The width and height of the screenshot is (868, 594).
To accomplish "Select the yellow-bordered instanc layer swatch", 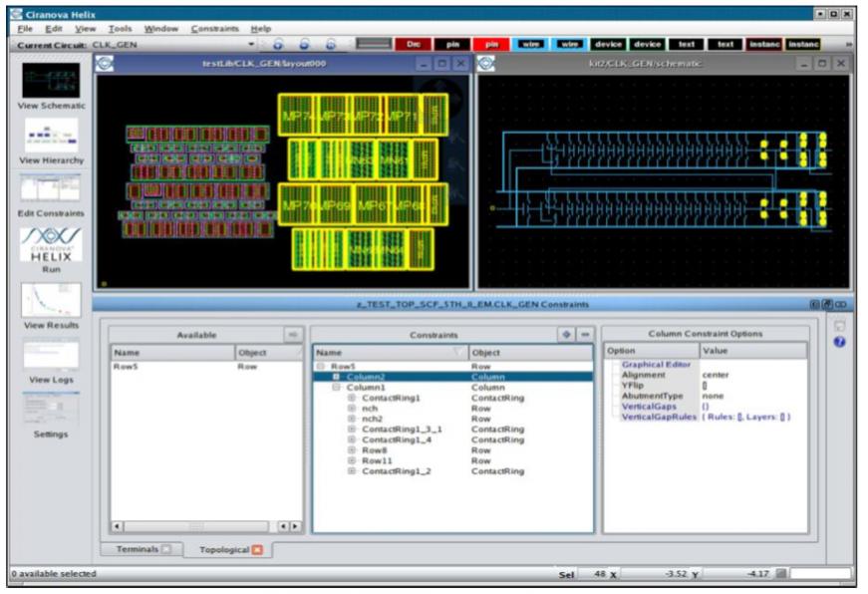I will click(803, 44).
